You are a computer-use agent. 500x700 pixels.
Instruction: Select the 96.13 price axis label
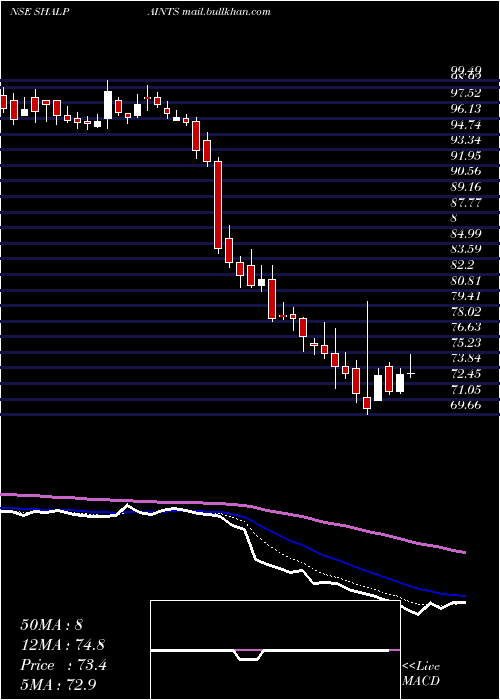pos(466,108)
